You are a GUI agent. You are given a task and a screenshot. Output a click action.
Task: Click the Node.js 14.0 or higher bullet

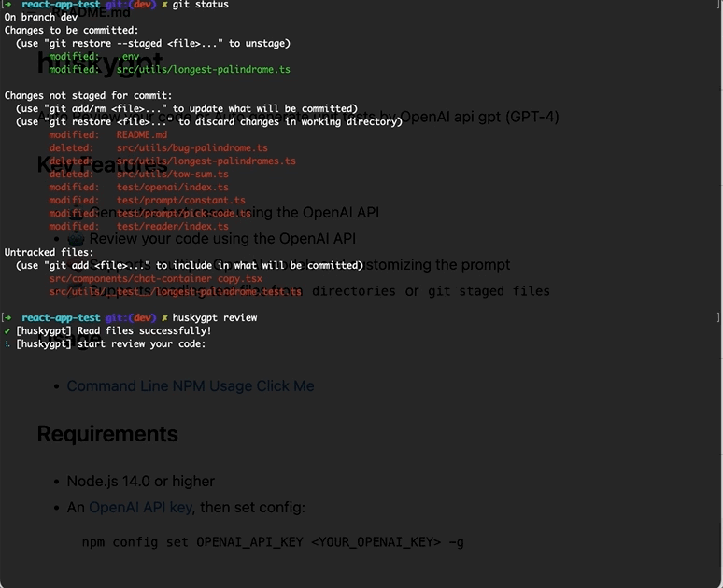[141, 481]
